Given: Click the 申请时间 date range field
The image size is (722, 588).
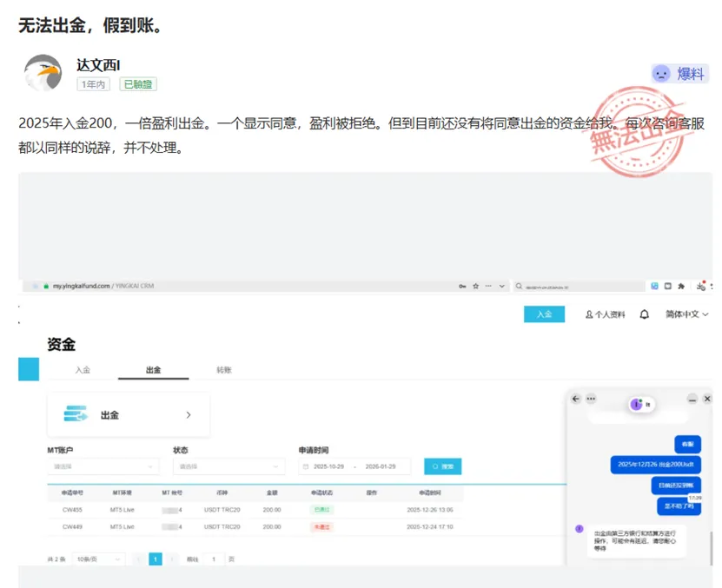Looking at the screenshot, I should tap(354, 466).
